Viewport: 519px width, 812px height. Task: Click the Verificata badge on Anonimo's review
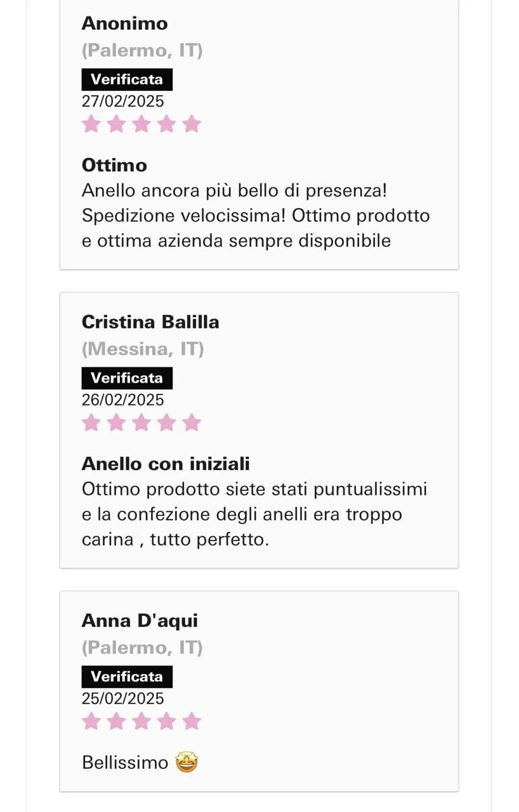127,79
